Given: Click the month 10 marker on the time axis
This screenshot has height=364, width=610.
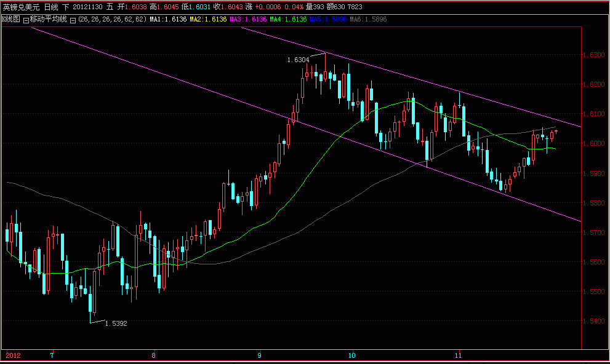Looking at the screenshot, I should pos(351,355).
